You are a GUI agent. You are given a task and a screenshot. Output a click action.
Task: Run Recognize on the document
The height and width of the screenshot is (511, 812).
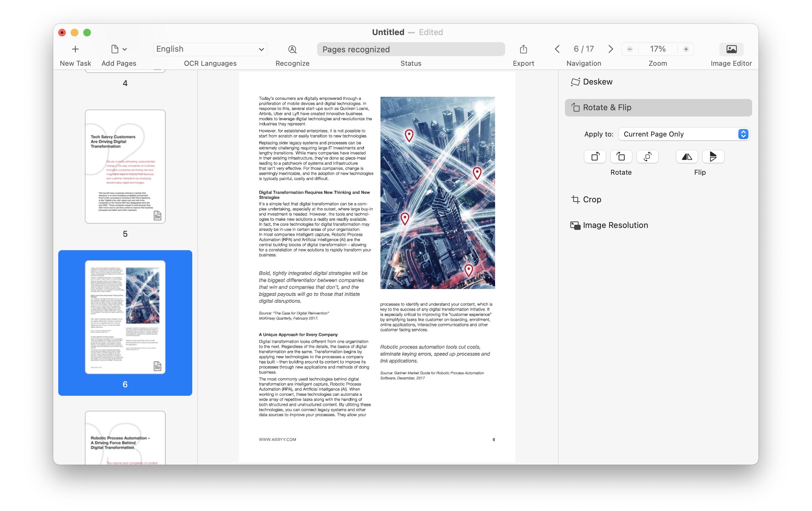pyautogui.click(x=292, y=49)
